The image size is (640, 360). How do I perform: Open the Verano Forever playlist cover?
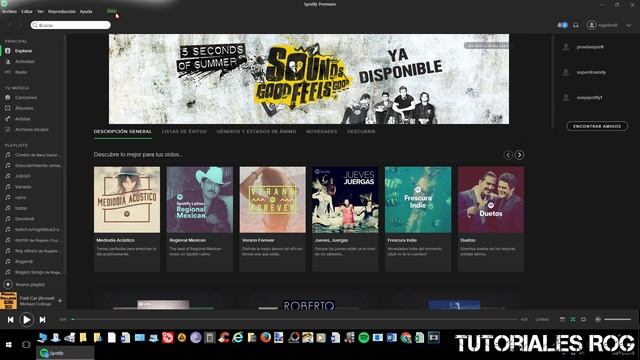[x=273, y=200]
